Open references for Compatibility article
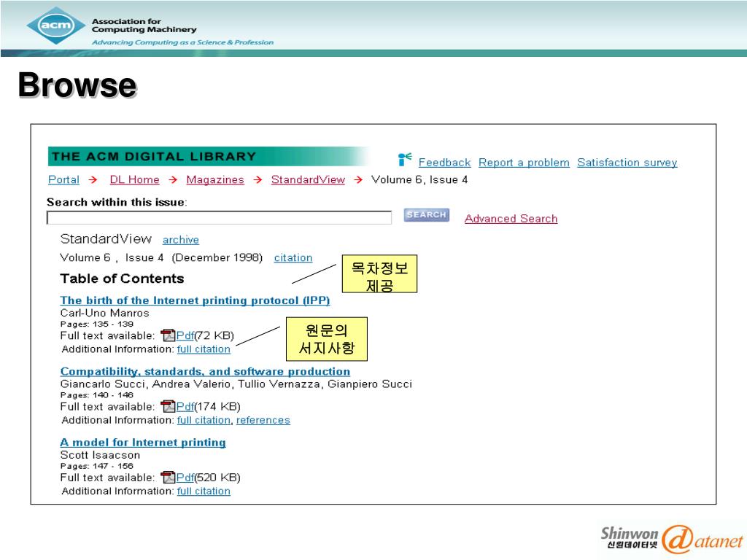 pos(263,420)
